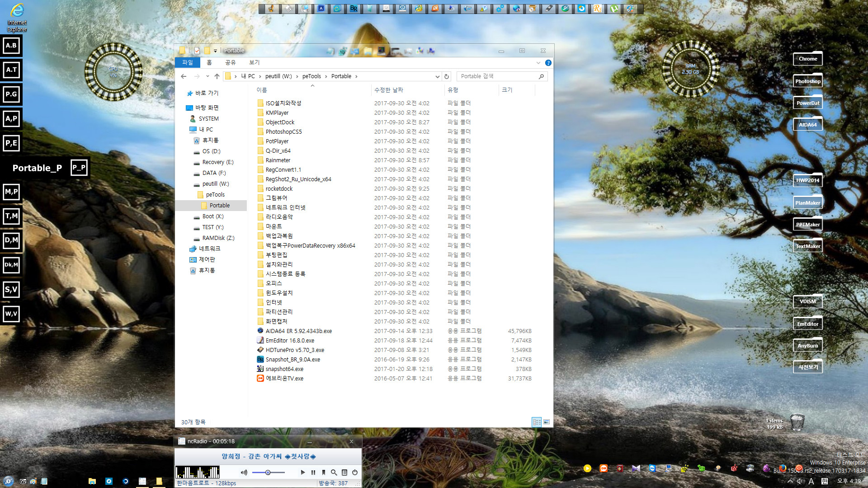Open the Photoshop desktop shortcut
The width and height of the screenshot is (868, 488).
click(x=808, y=80)
